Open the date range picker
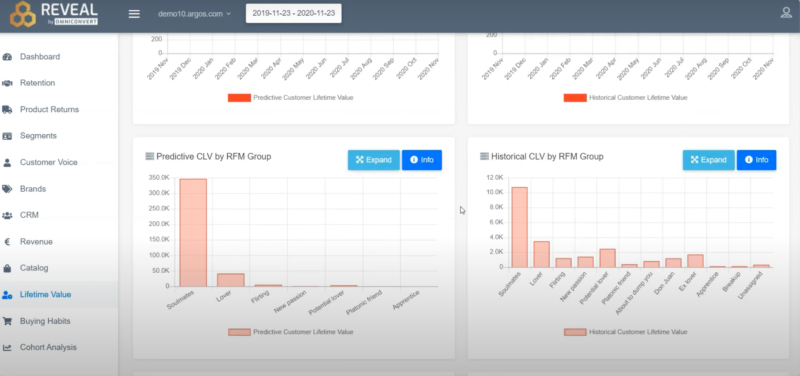The image size is (800, 376). point(293,13)
